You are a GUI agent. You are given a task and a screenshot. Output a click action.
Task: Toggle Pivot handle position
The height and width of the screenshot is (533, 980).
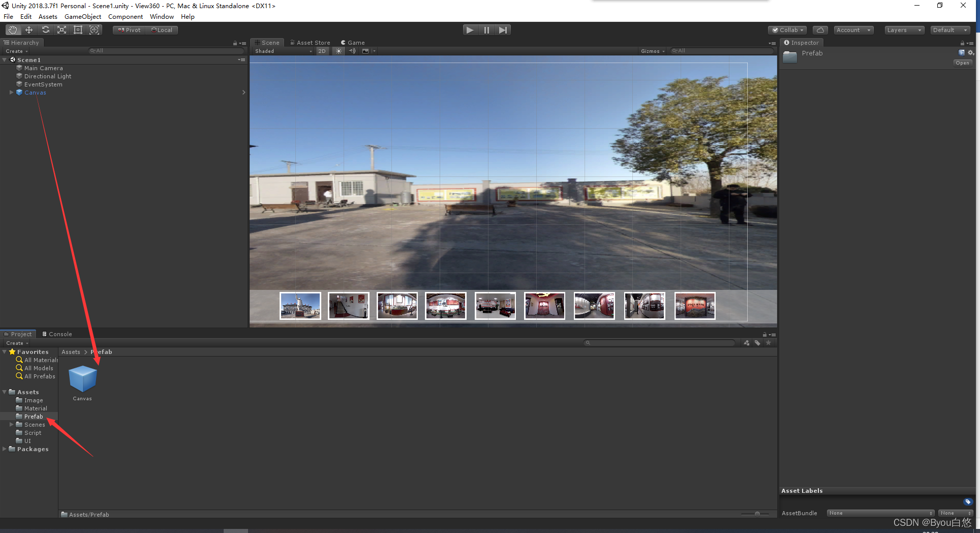click(x=129, y=30)
